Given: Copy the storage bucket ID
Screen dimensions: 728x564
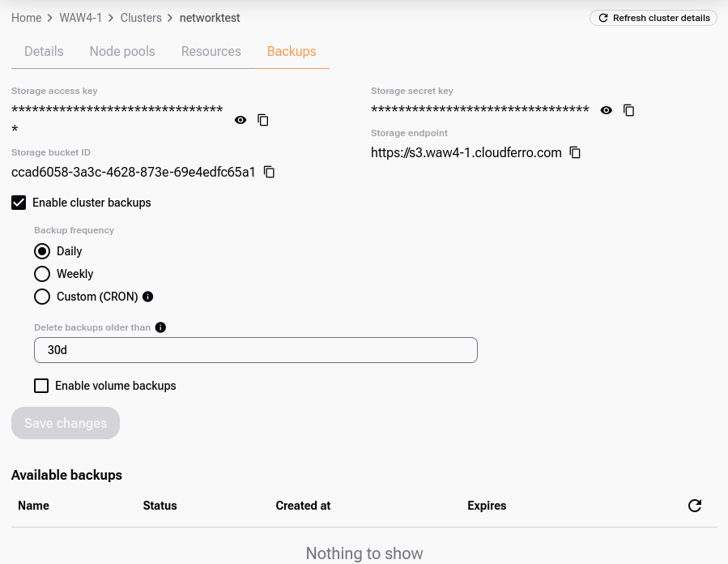Looking at the screenshot, I should click(270, 172).
